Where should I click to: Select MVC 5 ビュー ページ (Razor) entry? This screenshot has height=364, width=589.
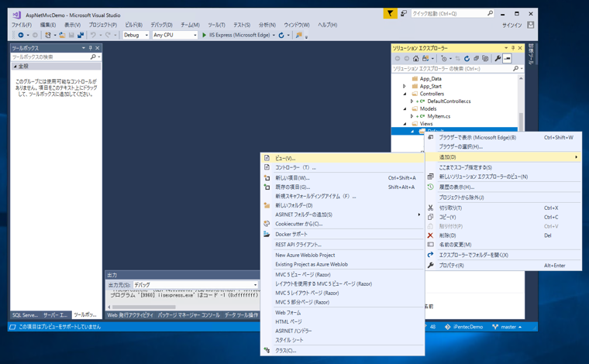click(x=343, y=275)
